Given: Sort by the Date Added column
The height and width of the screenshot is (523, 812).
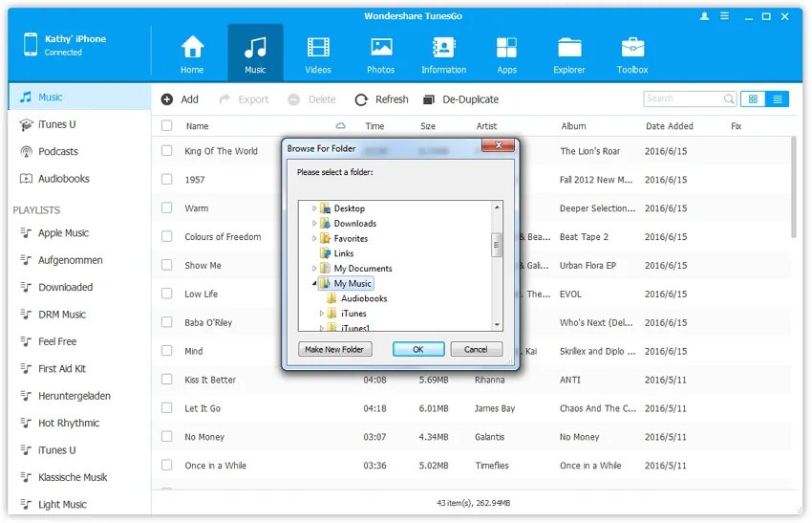Looking at the screenshot, I should point(669,126).
